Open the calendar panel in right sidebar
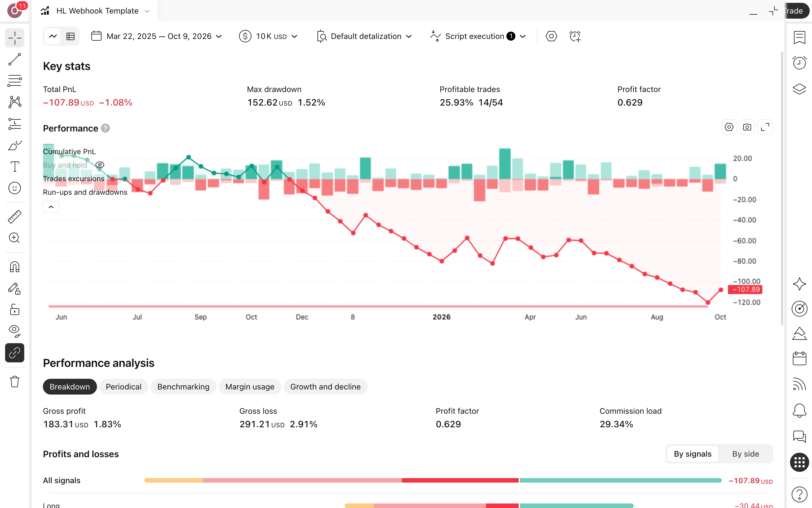 [799, 358]
